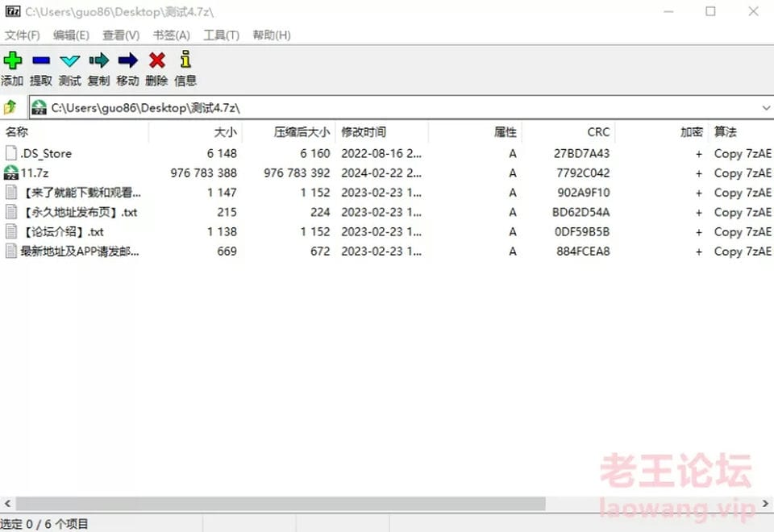Click the CRC value 884FCEA8
774x532 pixels.
pyautogui.click(x=583, y=251)
